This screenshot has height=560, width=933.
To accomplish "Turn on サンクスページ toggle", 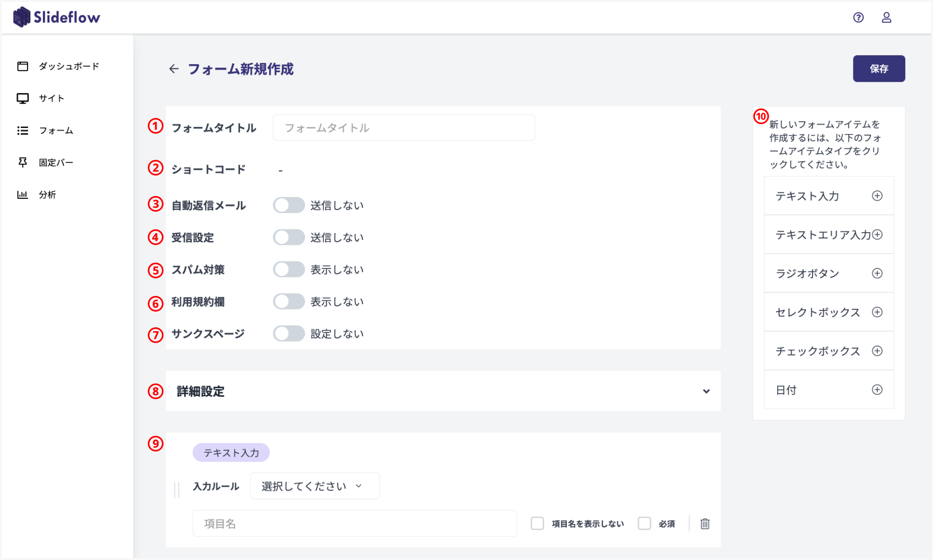I will [x=288, y=334].
